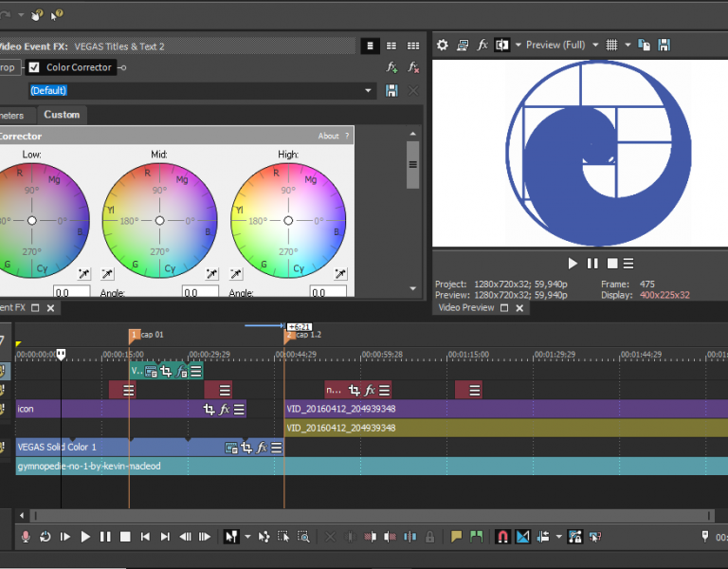Screen dimensions: 728x569
Task: Select the Video Preview panel tab
Action: pyautogui.click(x=464, y=308)
